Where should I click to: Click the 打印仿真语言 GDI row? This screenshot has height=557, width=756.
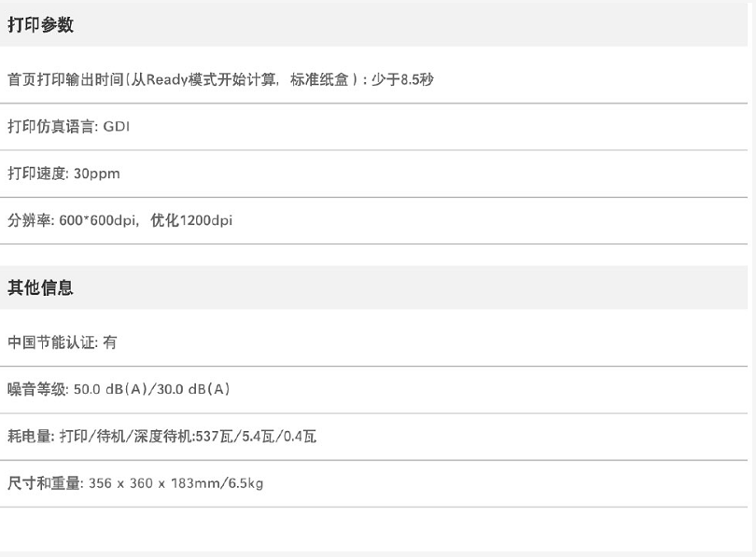pos(373,127)
